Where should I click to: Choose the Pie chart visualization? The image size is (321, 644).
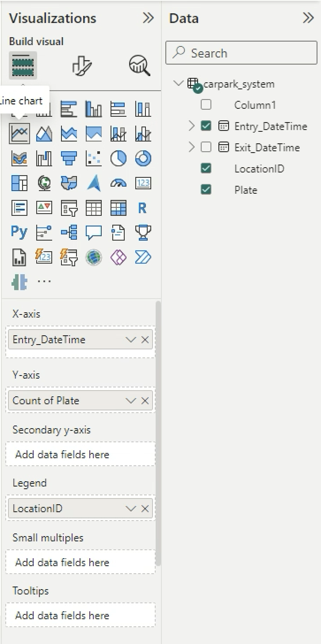(118, 158)
